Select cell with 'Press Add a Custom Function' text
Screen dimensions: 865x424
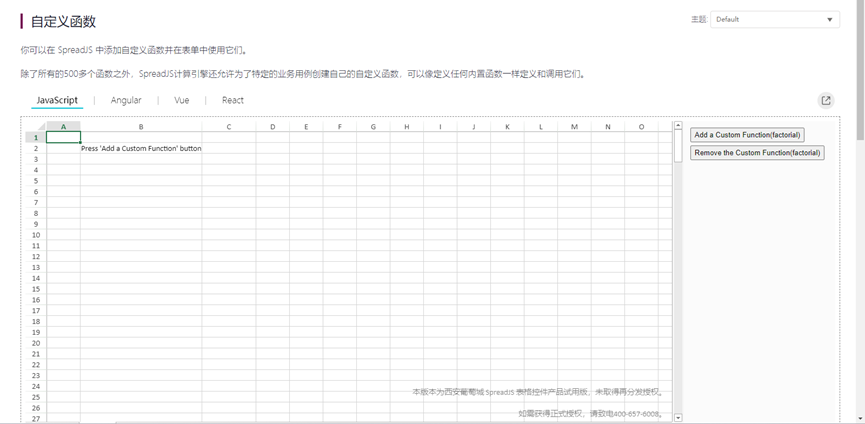click(141, 148)
